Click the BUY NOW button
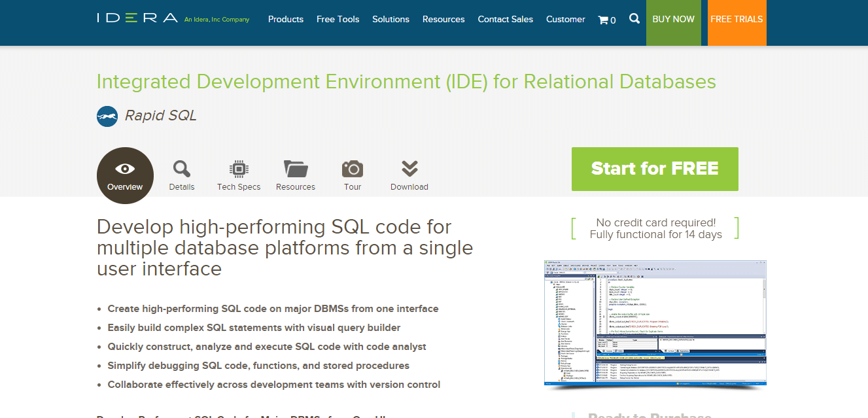868x418 pixels. click(674, 23)
